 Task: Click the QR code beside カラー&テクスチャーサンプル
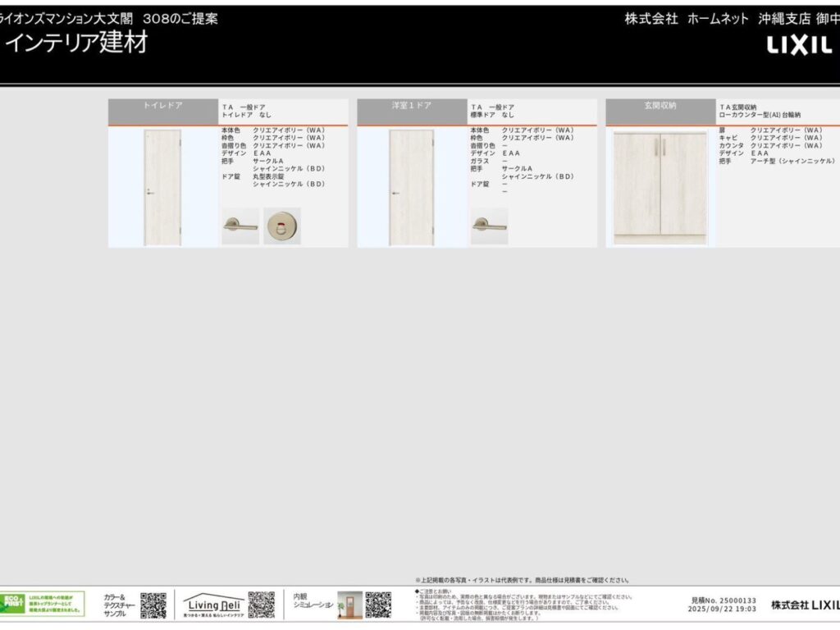pos(153,605)
